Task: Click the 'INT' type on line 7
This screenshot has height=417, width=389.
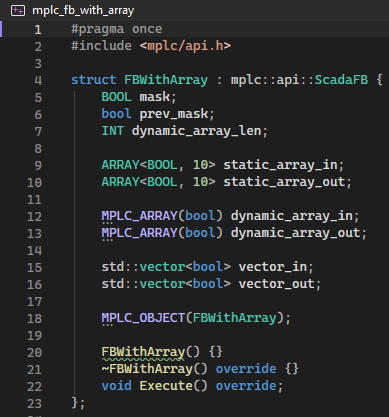Action: point(113,131)
